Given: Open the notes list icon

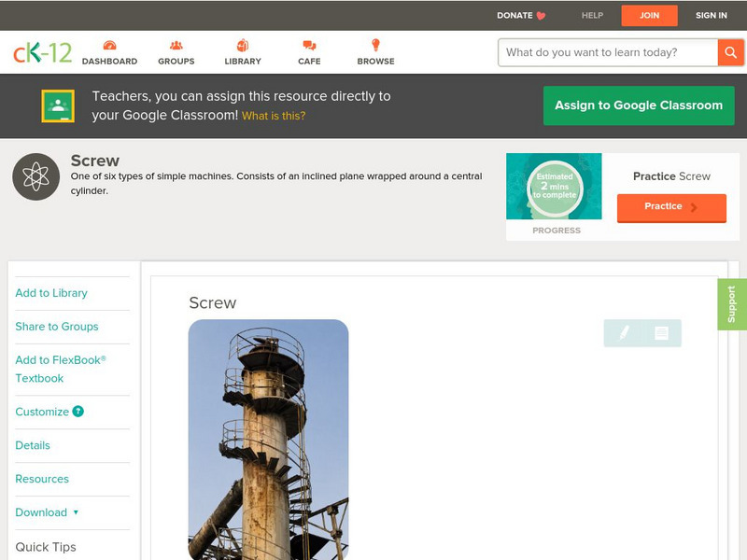Looking at the screenshot, I should point(661,333).
